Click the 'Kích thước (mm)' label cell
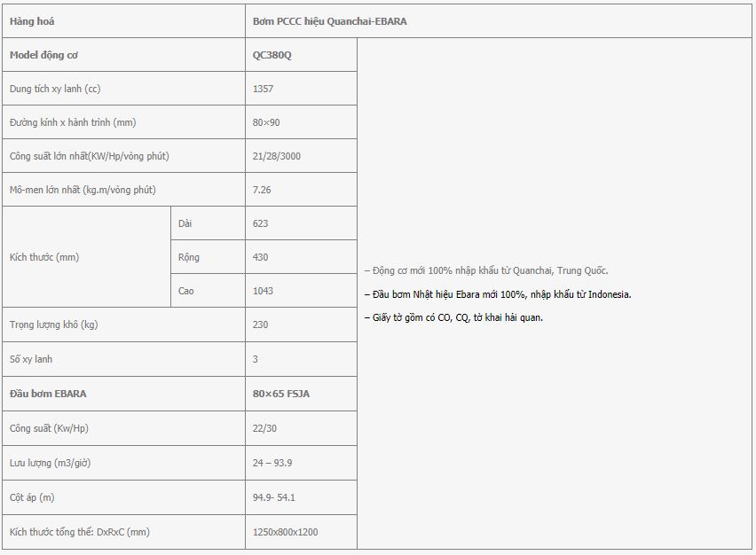Screen dimensions: 756x555 point(44,257)
